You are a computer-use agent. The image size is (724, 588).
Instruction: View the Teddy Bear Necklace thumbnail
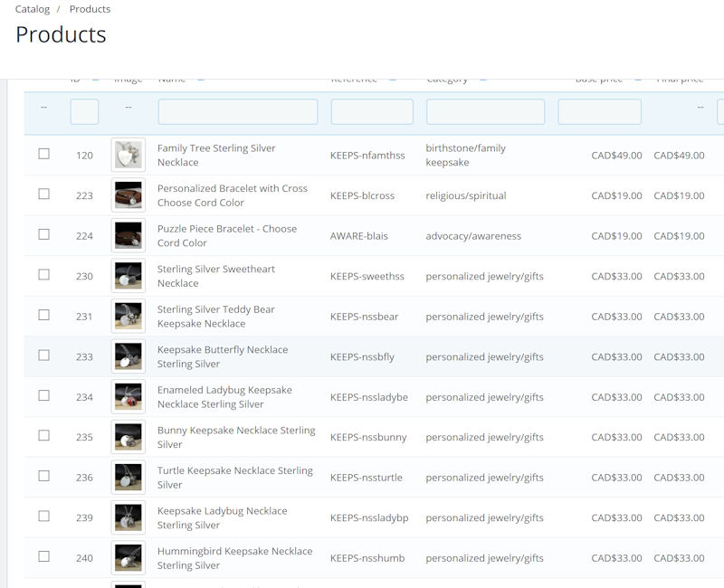coord(129,316)
